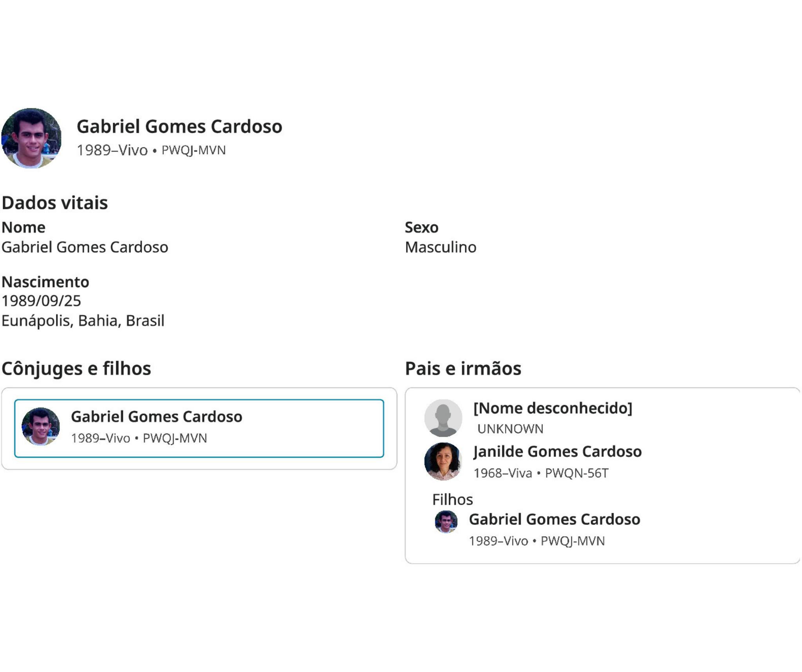Click photo in the highlighted spouse card
The image size is (802, 672).
click(40, 427)
